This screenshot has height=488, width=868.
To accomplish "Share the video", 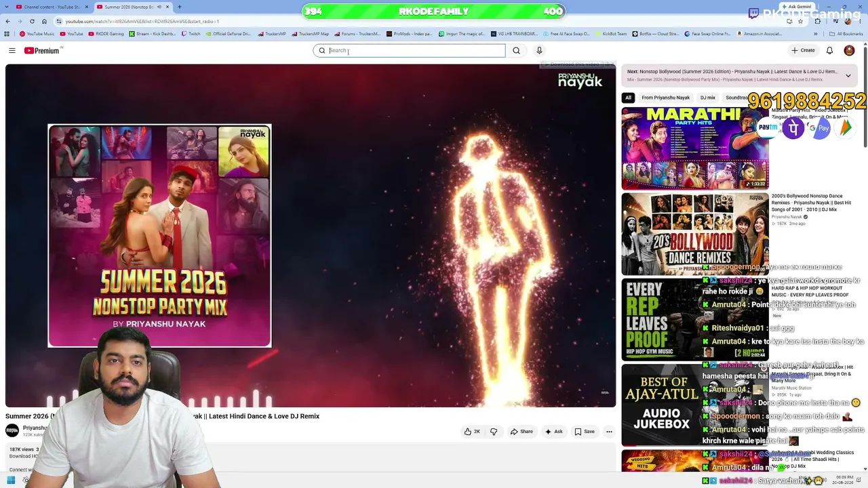I will click(521, 432).
